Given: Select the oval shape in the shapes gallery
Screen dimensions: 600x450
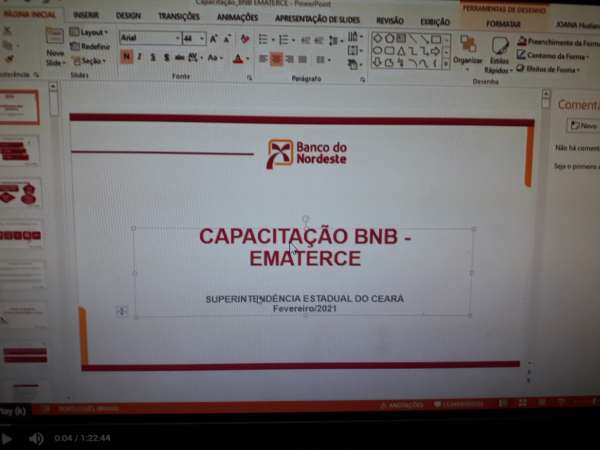Looking at the screenshot, I should point(377,51).
